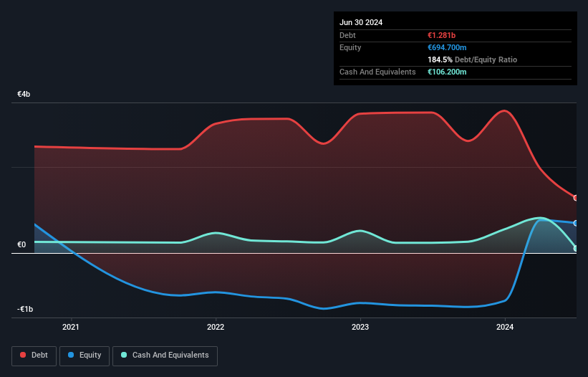Click the €0 y-axis label
This screenshot has width=588, height=377.
point(21,244)
